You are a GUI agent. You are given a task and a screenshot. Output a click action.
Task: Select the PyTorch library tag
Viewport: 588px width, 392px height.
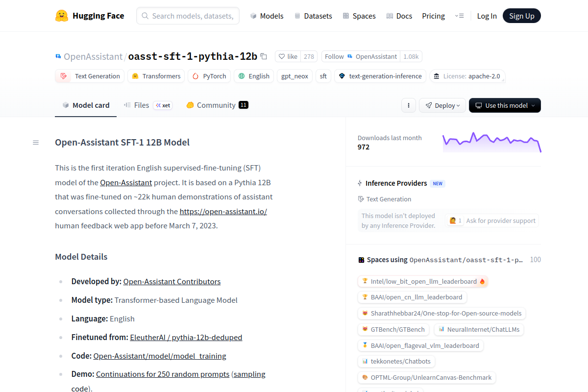tap(209, 76)
